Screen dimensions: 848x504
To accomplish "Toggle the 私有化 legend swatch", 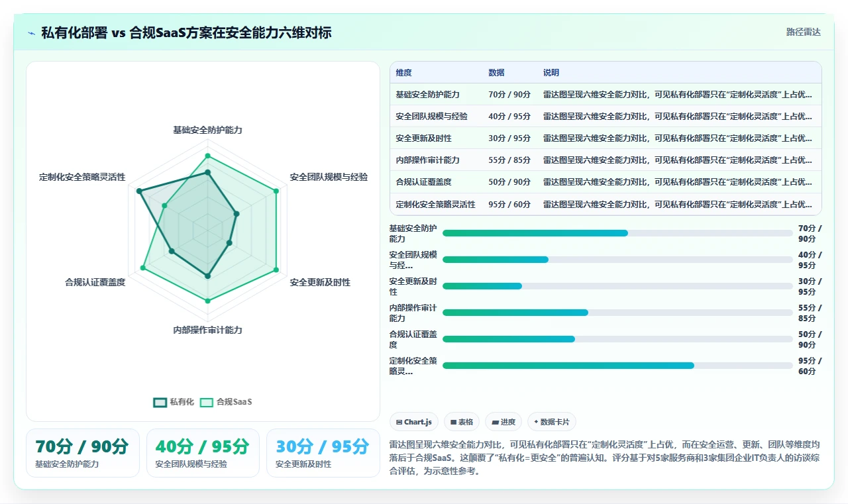I will click(160, 402).
